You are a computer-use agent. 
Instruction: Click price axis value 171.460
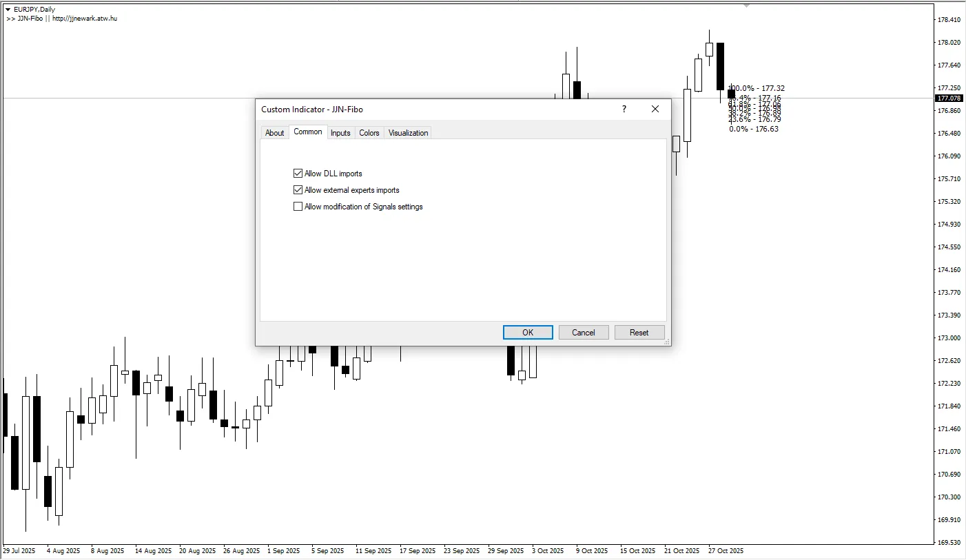pos(949,429)
